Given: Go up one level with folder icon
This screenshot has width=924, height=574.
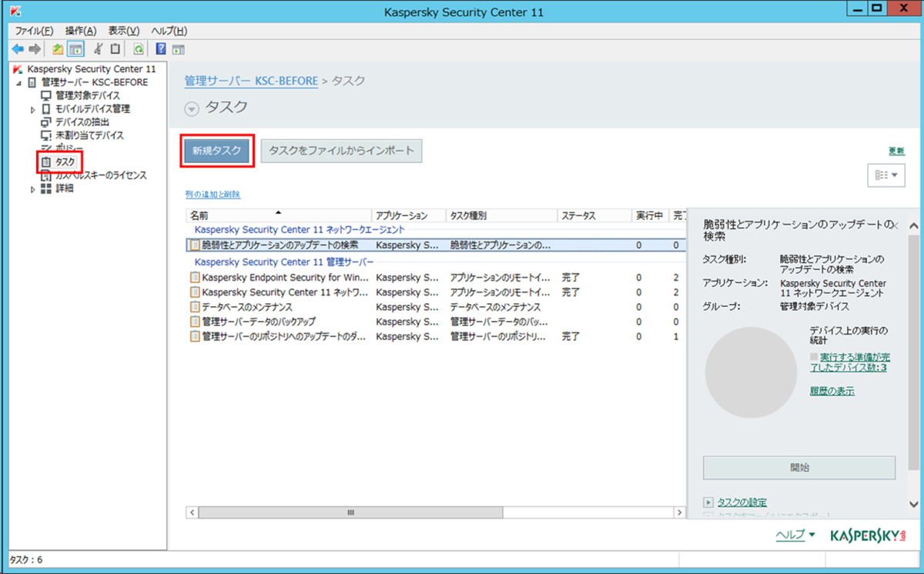Looking at the screenshot, I should pos(58,48).
